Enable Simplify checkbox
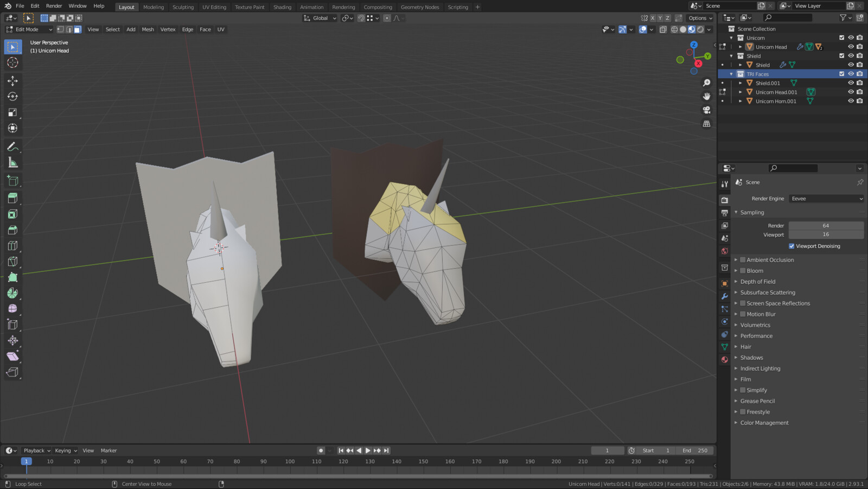This screenshot has width=868, height=489. (x=743, y=390)
